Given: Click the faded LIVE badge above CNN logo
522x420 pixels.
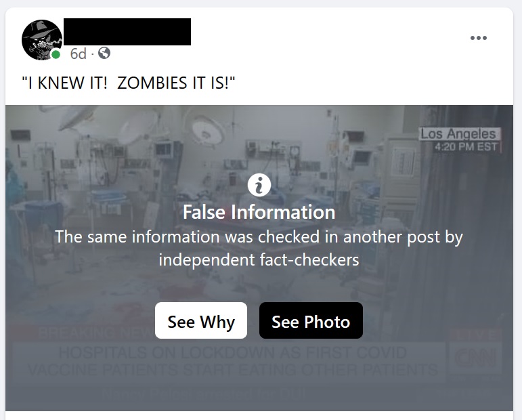Looking at the screenshot, I should [x=477, y=334].
